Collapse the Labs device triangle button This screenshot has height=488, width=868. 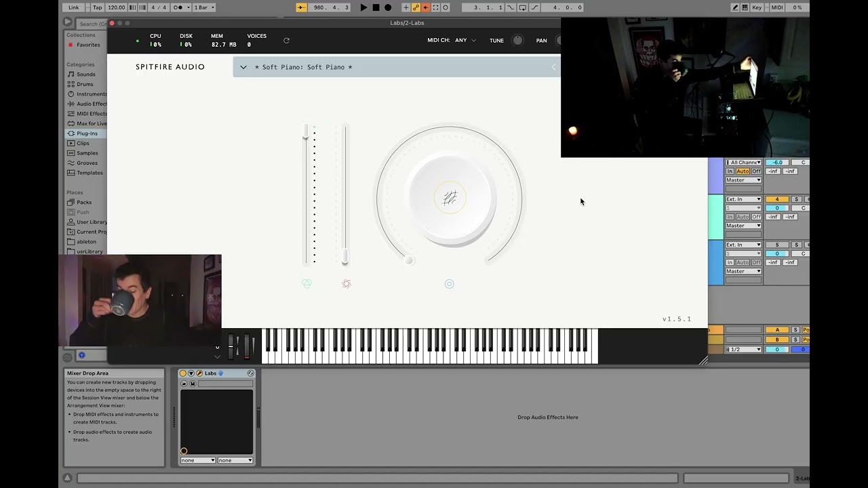191,373
